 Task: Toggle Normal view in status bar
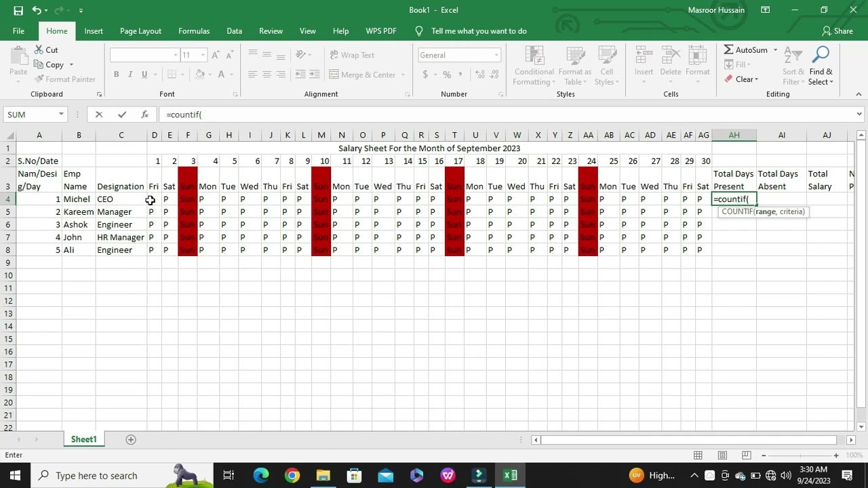(698, 455)
